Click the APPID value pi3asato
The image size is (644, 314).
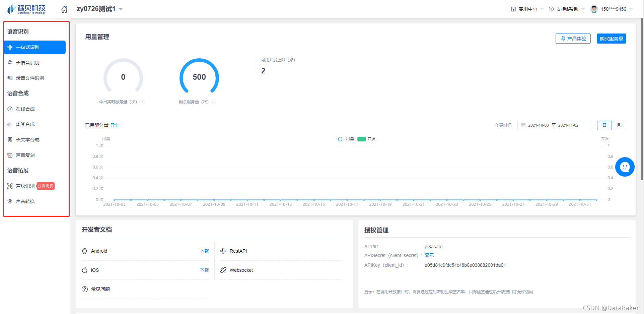433,247
